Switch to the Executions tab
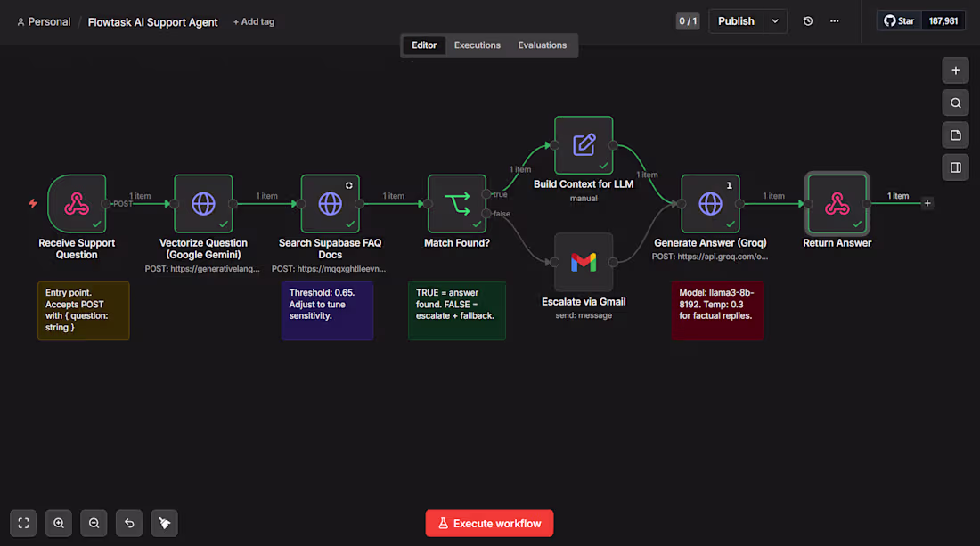The image size is (980, 546). (x=478, y=45)
